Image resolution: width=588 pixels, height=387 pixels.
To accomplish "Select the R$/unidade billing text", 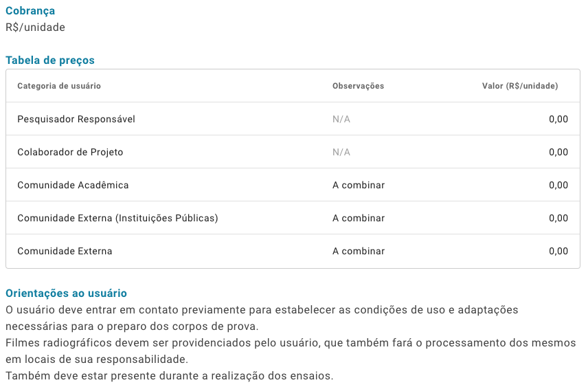I will pyautogui.click(x=35, y=27).
